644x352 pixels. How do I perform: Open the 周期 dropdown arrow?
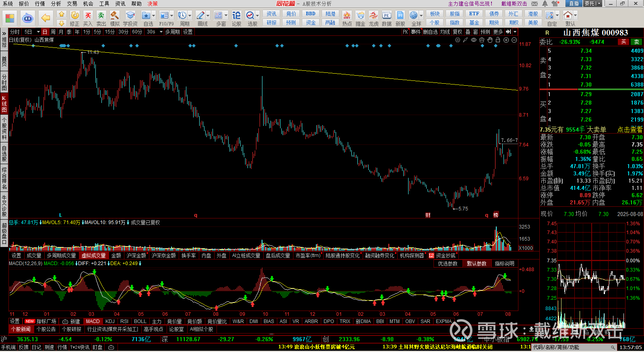[190, 15]
